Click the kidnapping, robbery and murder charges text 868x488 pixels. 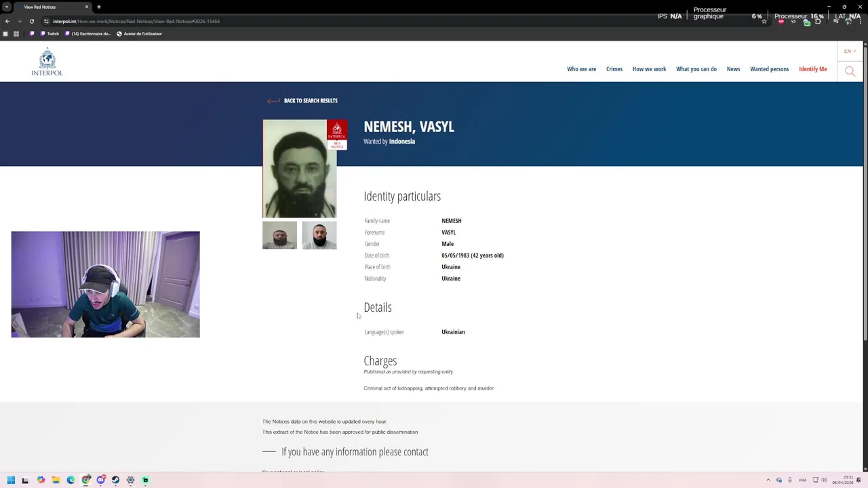click(x=429, y=388)
